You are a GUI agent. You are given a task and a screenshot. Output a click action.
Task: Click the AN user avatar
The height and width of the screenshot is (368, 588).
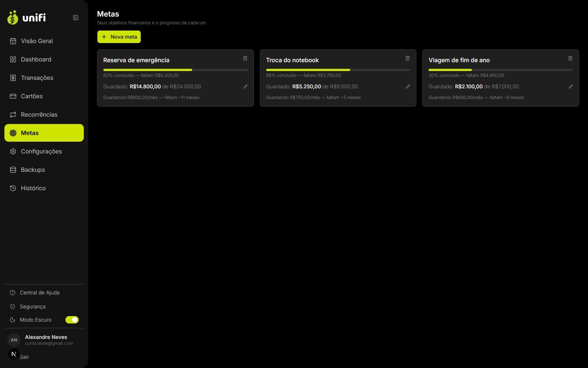point(14,340)
